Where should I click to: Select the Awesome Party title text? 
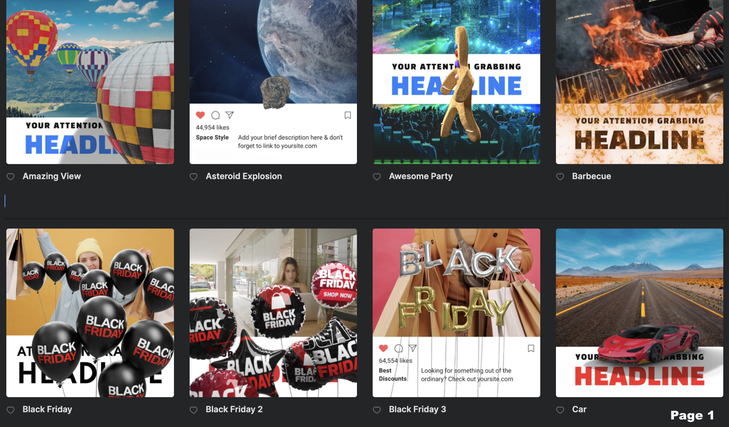point(421,176)
